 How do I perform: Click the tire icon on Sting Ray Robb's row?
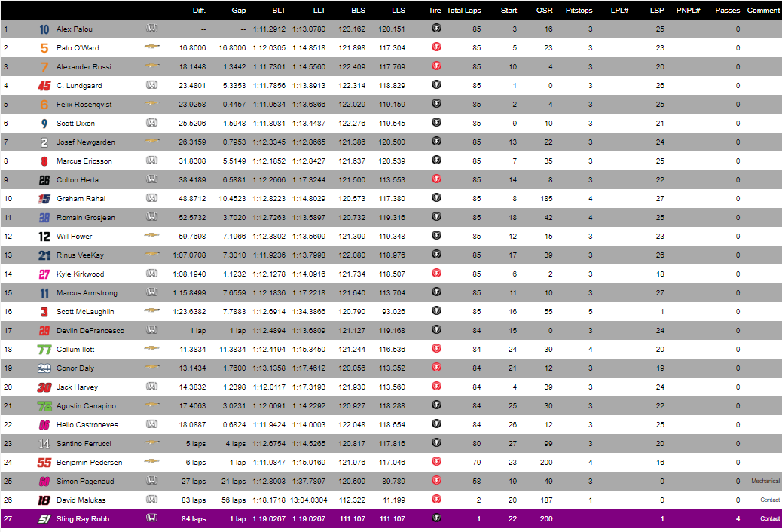click(435, 518)
